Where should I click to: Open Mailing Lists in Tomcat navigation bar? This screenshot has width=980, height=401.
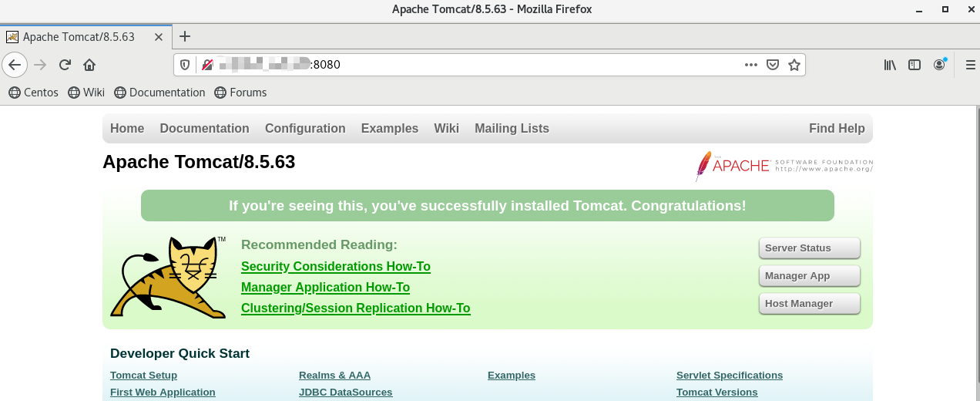(512, 129)
